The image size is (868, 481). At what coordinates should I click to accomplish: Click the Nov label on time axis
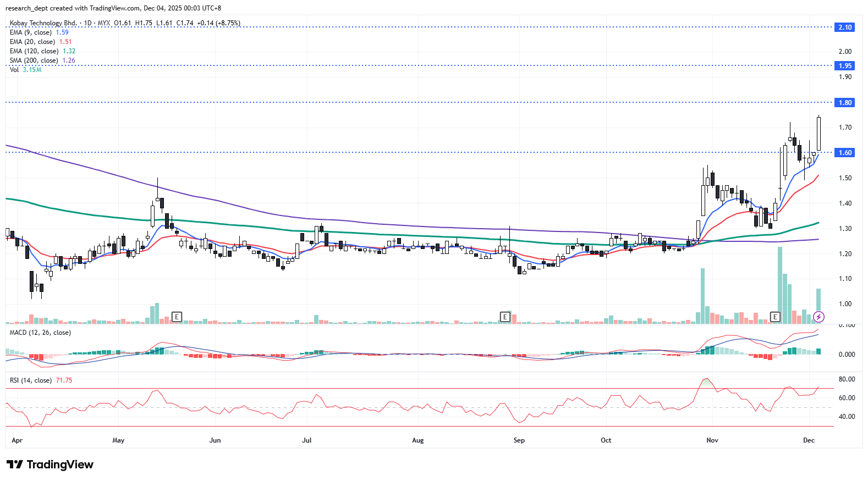click(712, 440)
